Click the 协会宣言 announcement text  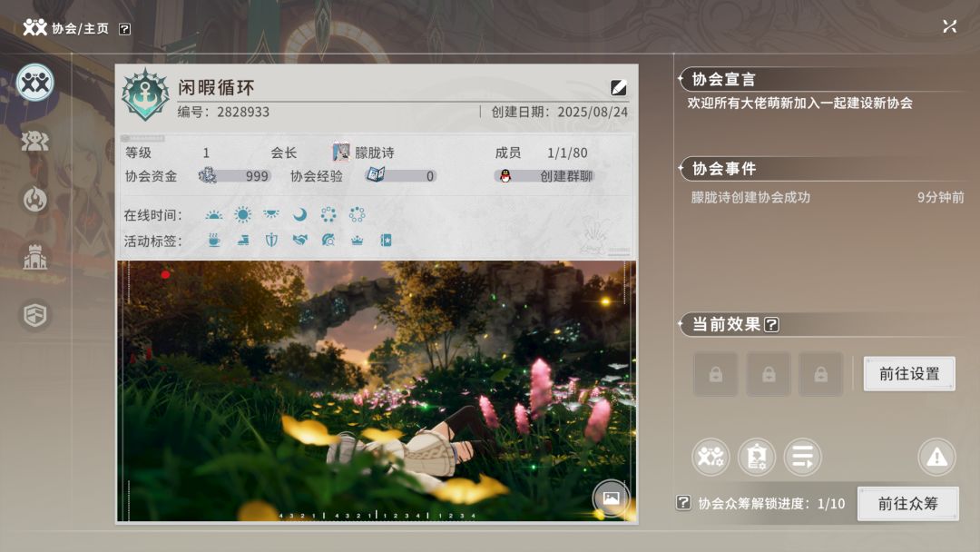pos(800,103)
